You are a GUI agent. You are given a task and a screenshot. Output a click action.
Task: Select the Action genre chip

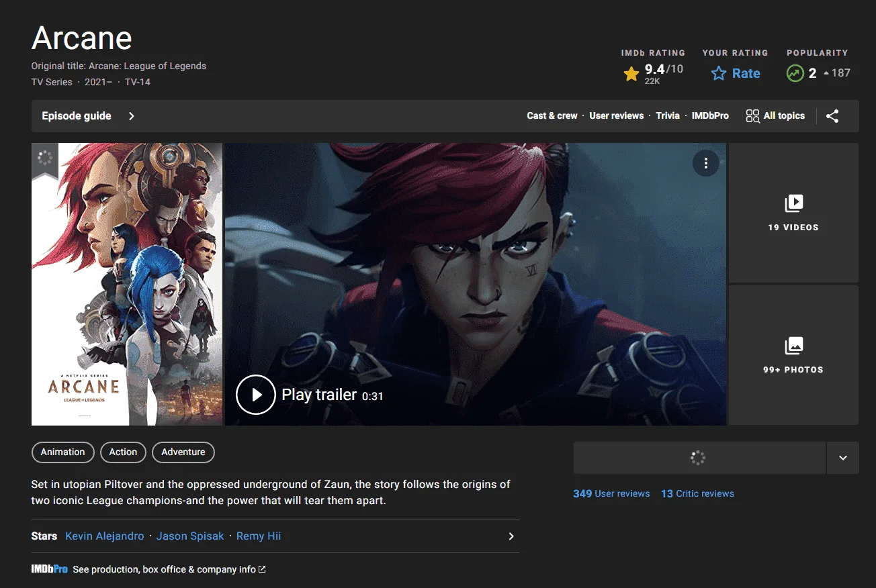coord(123,452)
